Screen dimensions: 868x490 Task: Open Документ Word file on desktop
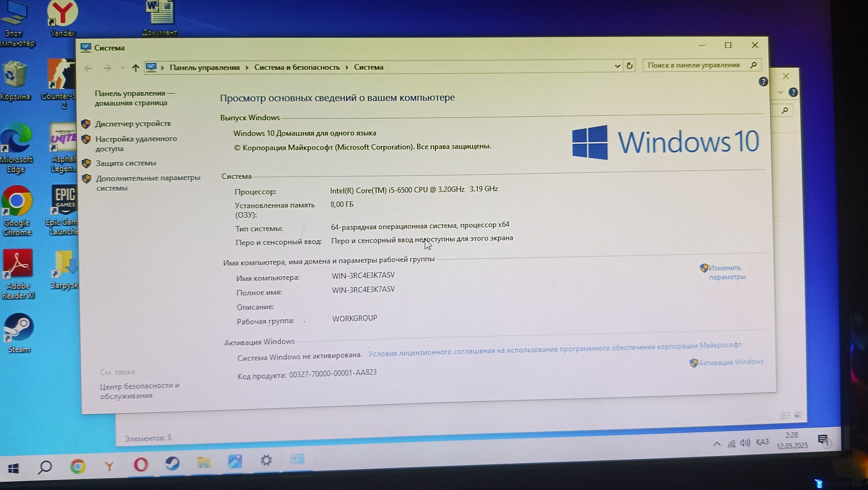coord(160,18)
